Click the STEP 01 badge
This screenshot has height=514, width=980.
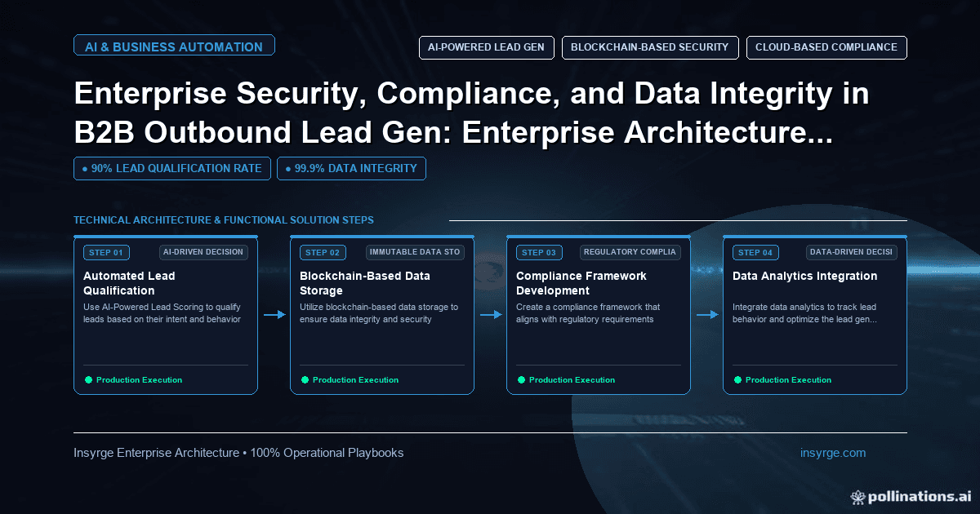106,252
